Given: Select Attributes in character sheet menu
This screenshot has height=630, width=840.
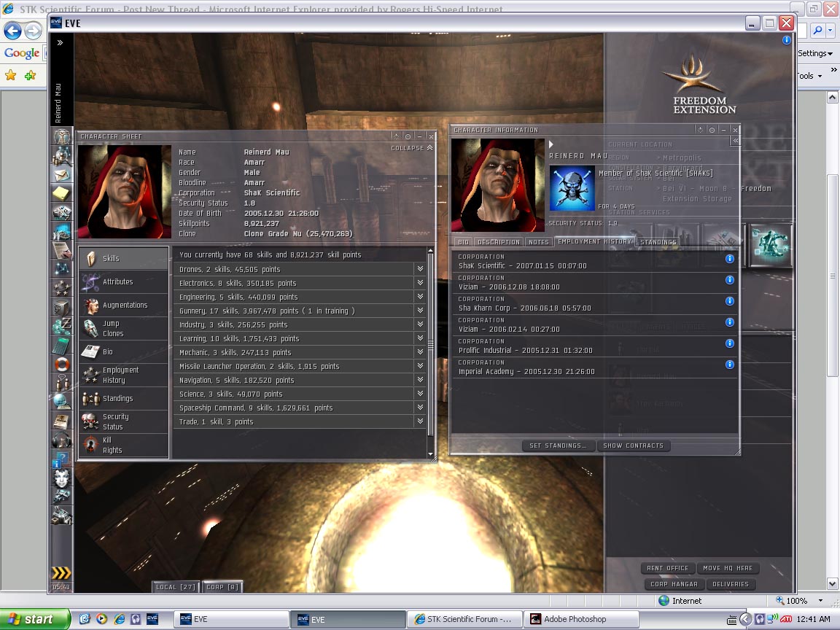Looking at the screenshot, I should point(124,281).
